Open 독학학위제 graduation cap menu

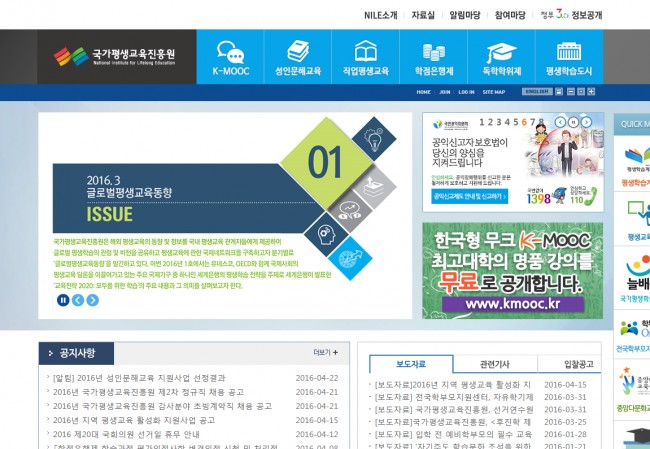(501, 57)
